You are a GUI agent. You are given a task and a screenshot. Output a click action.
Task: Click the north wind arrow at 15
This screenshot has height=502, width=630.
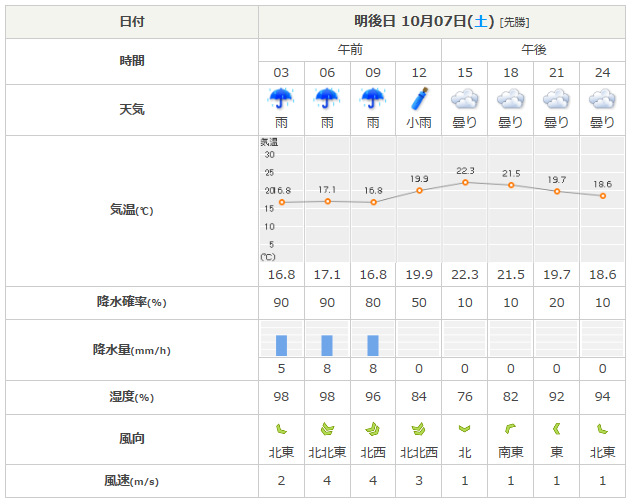465,429
